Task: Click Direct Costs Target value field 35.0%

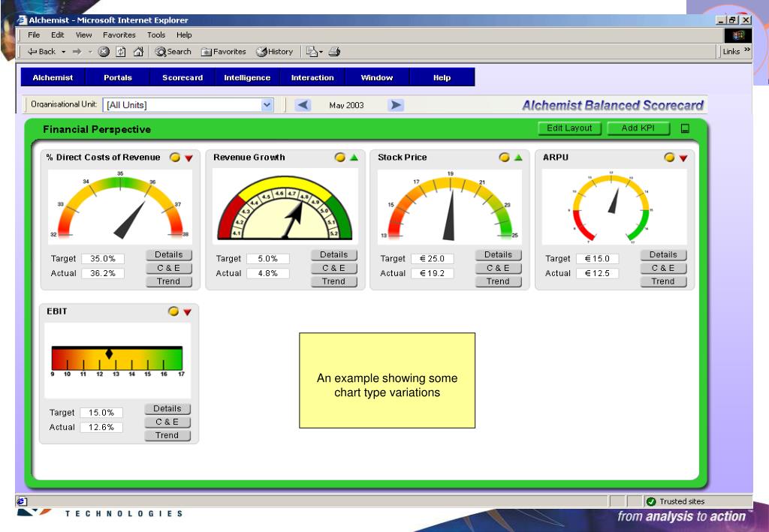Action: (x=102, y=259)
